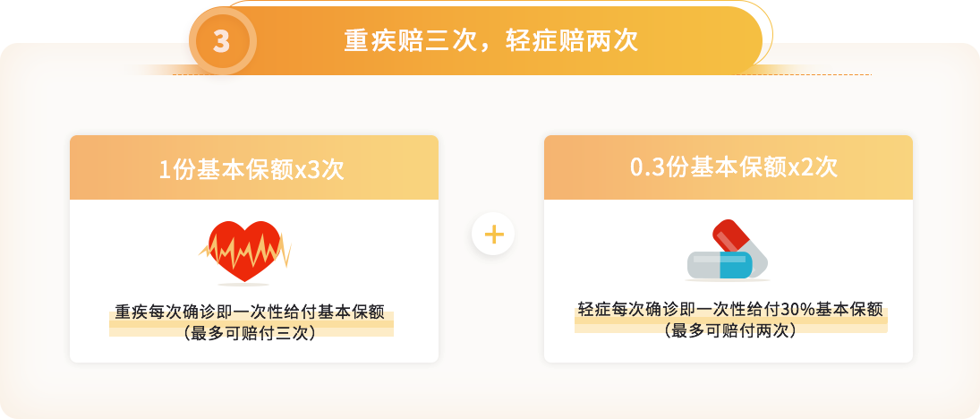Click the capsule pills icon
This screenshot has height=419, width=980.
728,250
